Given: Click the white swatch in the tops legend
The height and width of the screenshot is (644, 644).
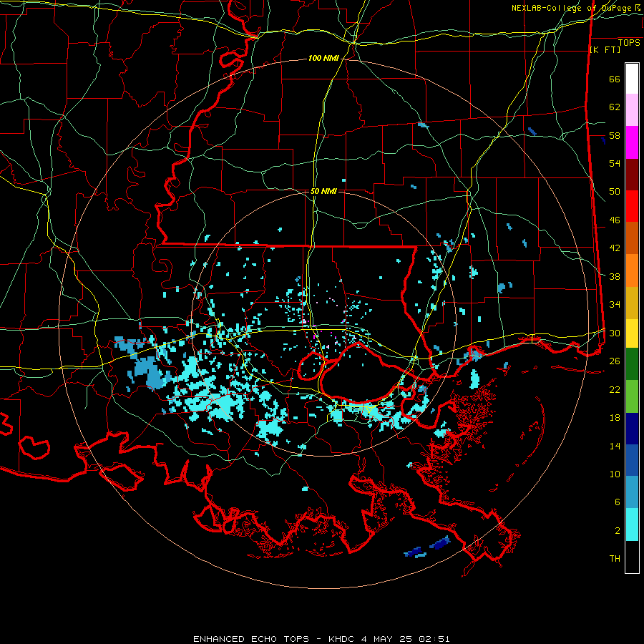Looking at the screenshot, I should [632, 79].
